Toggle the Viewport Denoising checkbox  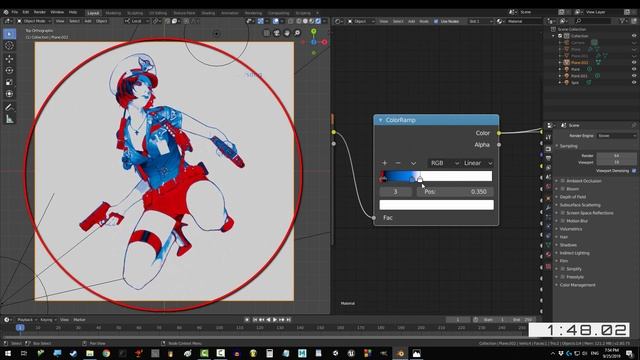coord(633,171)
